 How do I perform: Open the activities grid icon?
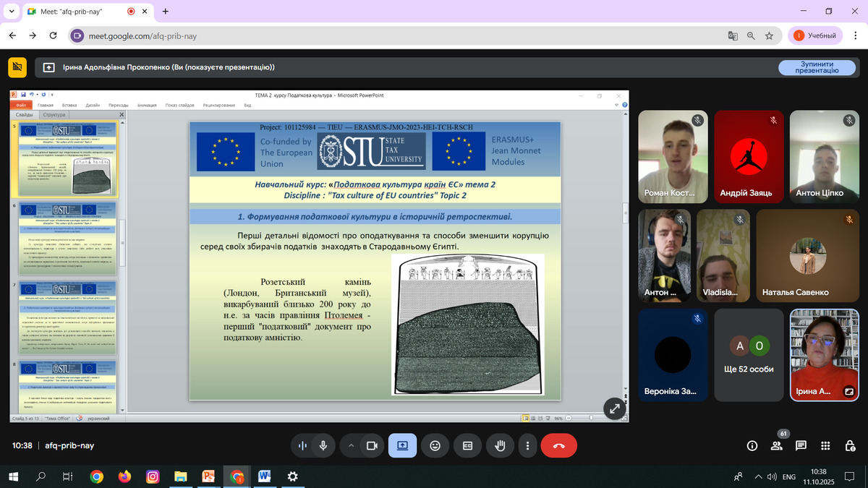825,446
